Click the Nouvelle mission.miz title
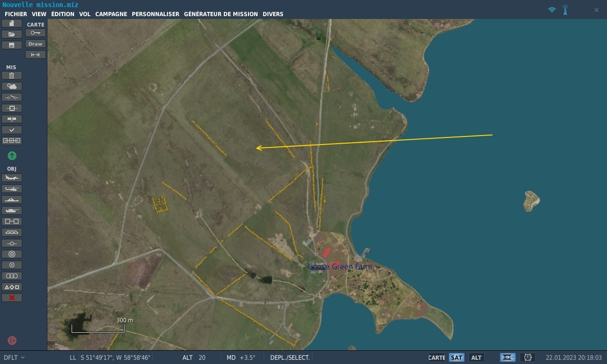Viewport: 607px width, 364px height. [40, 5]
